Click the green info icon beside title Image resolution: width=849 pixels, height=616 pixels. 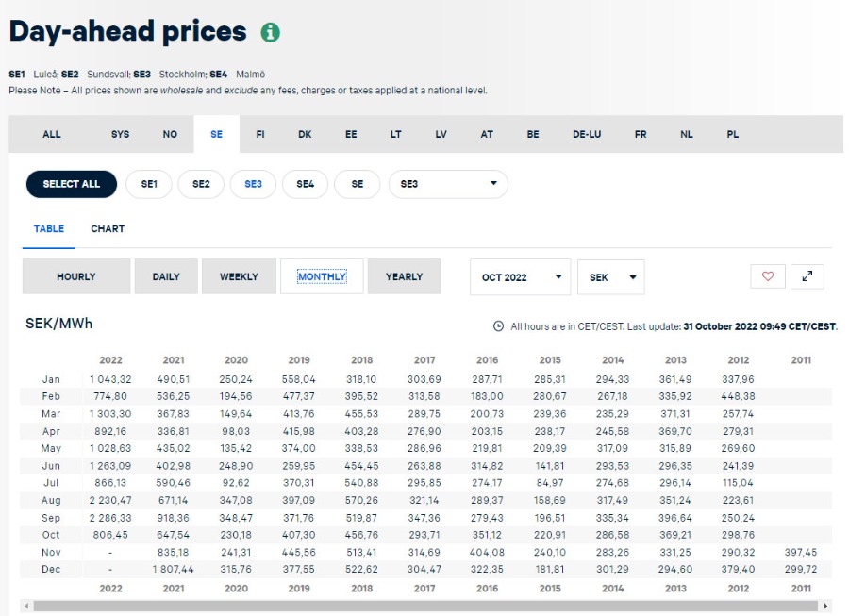pos(271,32)
